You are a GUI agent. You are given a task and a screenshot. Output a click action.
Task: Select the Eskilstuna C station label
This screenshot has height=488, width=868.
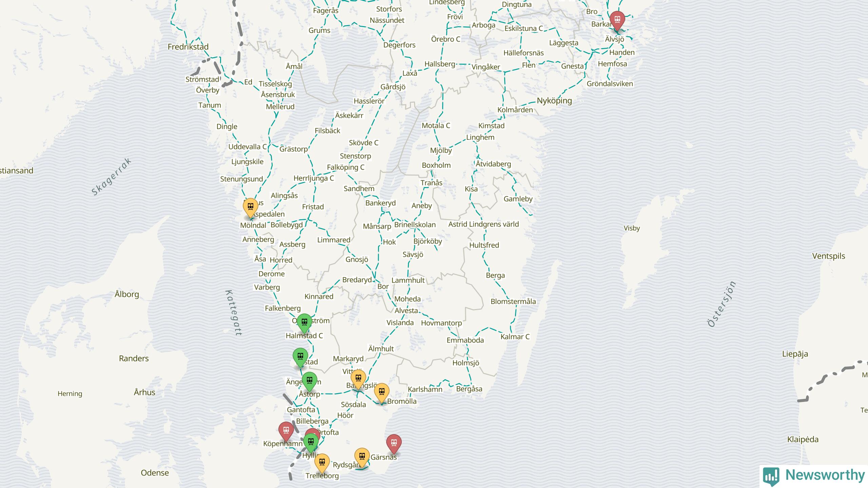pyautogui.click(x=524, y=28)
